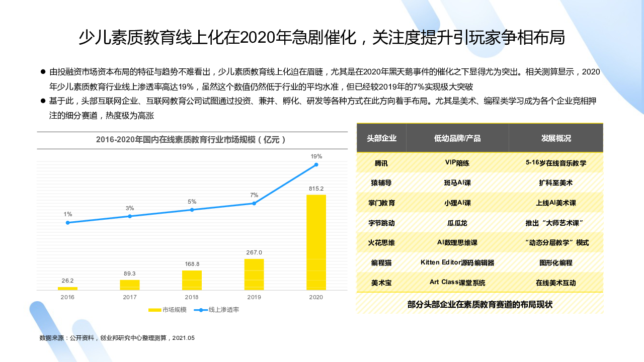Click the 低幼品牌/产品 column header

457,138
